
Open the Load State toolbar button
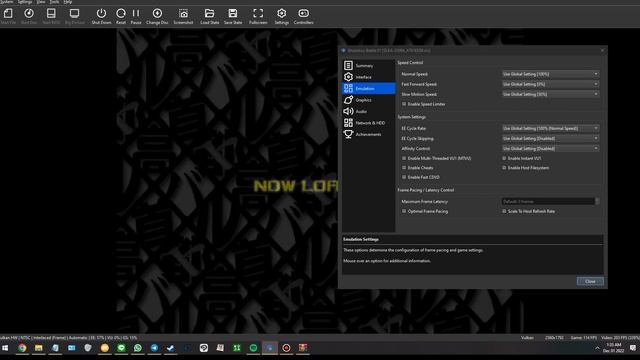[x=209, y=16]
